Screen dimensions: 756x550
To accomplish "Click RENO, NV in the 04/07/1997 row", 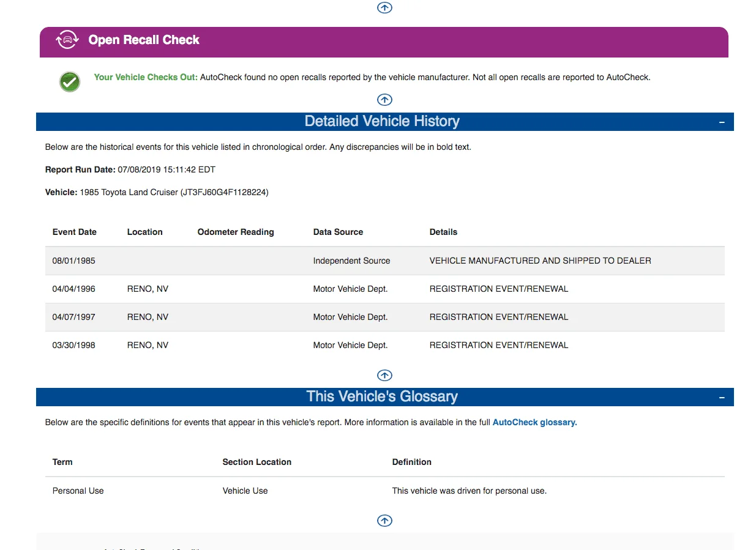I will coord(148,317).
